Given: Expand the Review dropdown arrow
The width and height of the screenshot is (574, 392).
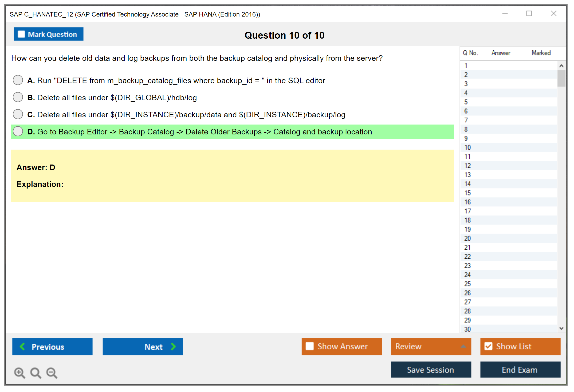Looking at the screenshot, I should [463, 346].
